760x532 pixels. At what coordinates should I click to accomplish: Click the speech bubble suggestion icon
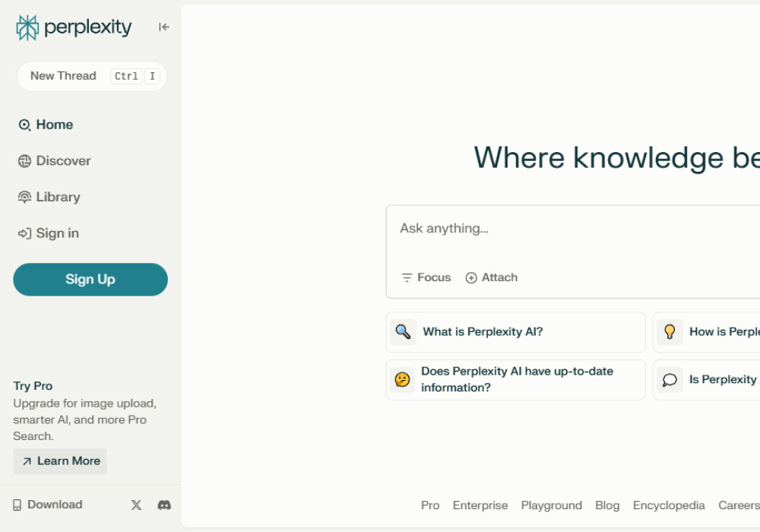point(670,379)
